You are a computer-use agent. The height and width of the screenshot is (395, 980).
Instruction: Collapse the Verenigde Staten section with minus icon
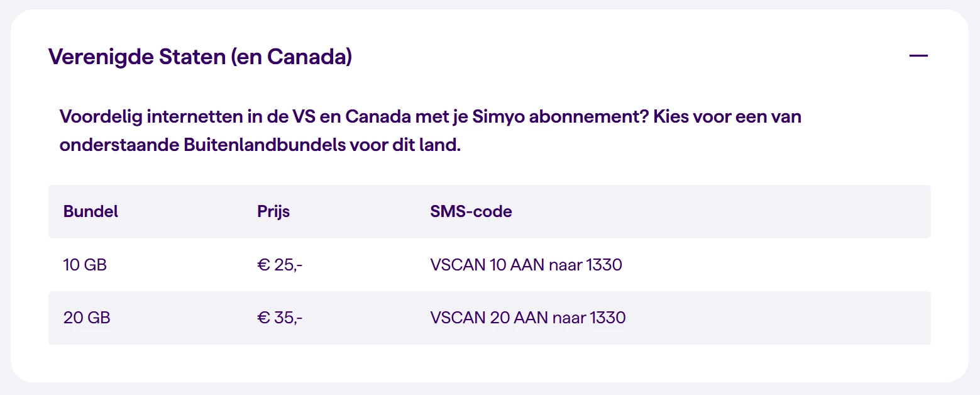[x=918, y=56]
